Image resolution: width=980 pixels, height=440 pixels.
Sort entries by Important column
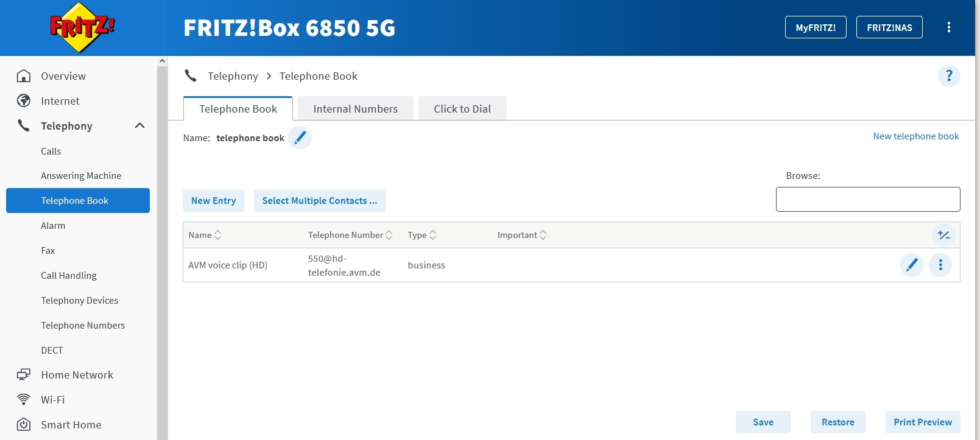[x=522, y=235]
